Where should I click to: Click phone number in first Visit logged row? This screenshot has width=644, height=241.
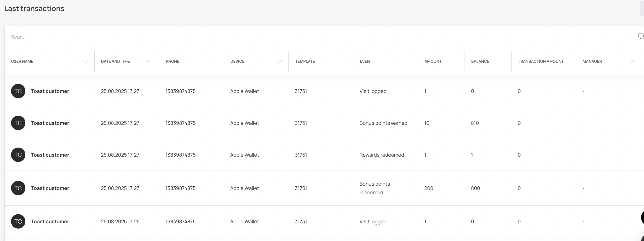pos(180,91)
